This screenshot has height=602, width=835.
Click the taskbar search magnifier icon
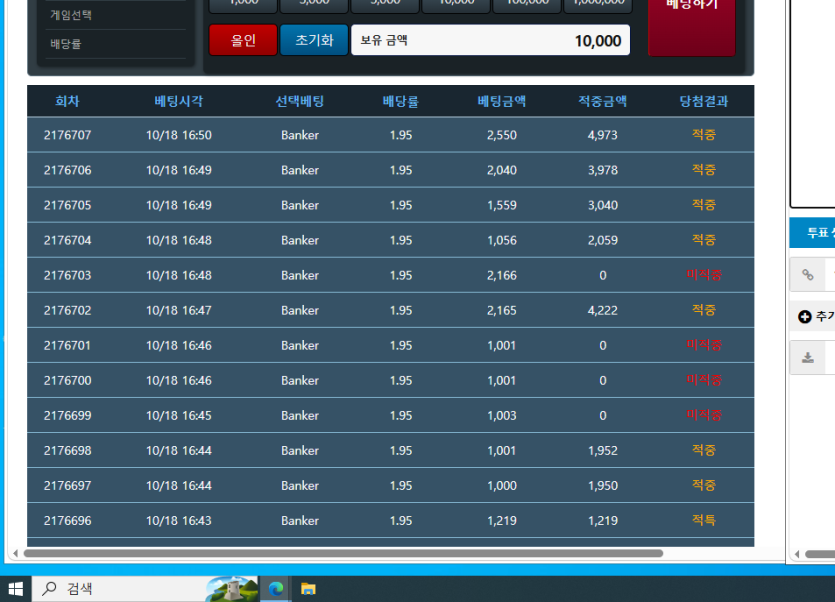click(50, 589)
